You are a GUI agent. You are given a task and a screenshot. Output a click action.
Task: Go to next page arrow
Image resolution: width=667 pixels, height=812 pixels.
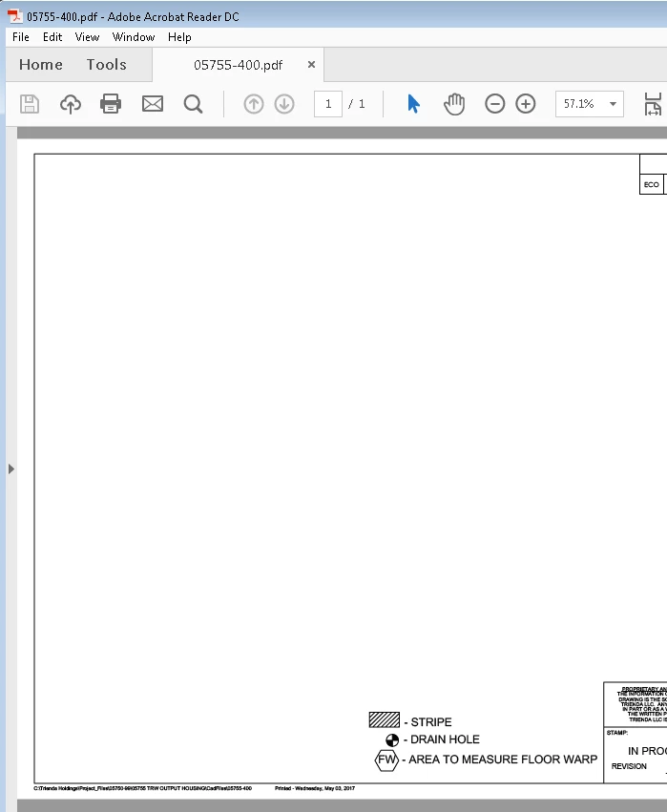(284, 104)
